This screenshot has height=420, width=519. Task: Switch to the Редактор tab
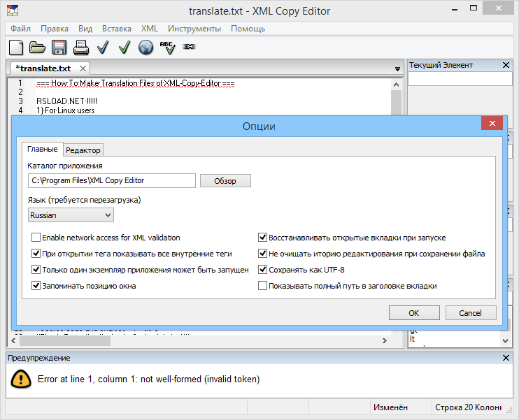[x=83, y=150]
